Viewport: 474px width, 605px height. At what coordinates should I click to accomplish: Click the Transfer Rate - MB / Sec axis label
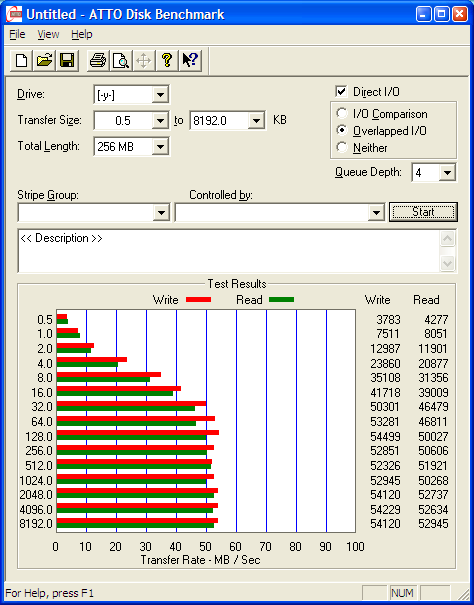(200, 560)
